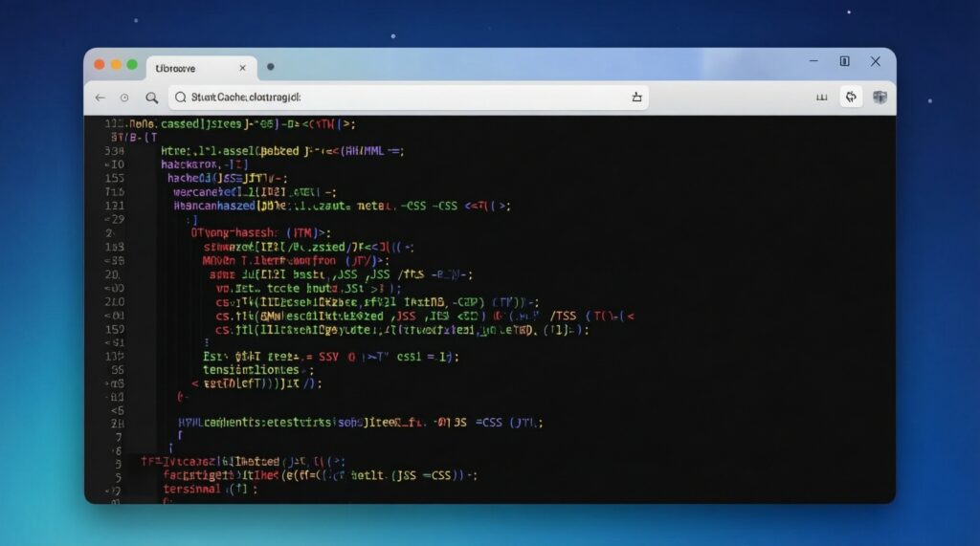Click line number 155 in the gutter
980x546 pixels.
pos(114,178)
